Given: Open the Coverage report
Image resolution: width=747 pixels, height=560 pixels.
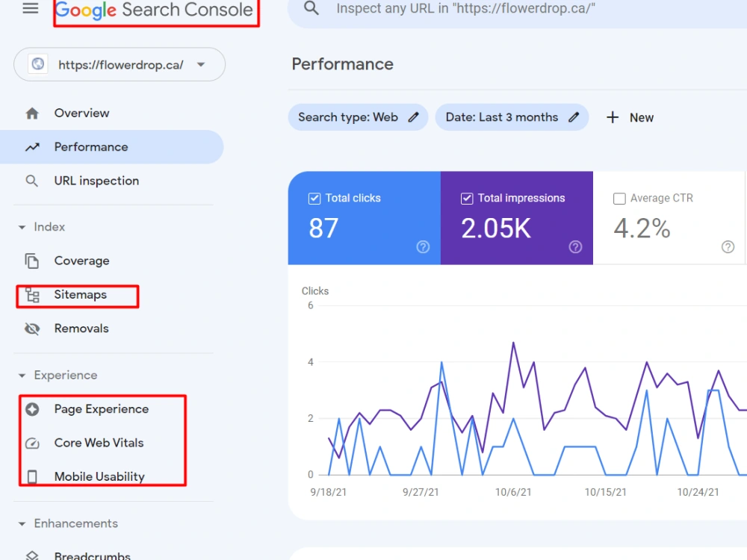Looking at the screenshot, I should click(x=81, y=261).
